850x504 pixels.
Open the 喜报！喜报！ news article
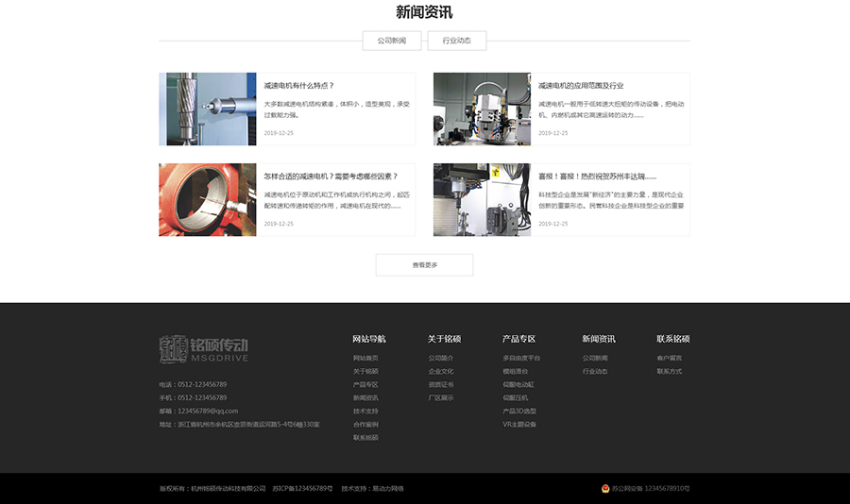597,176
